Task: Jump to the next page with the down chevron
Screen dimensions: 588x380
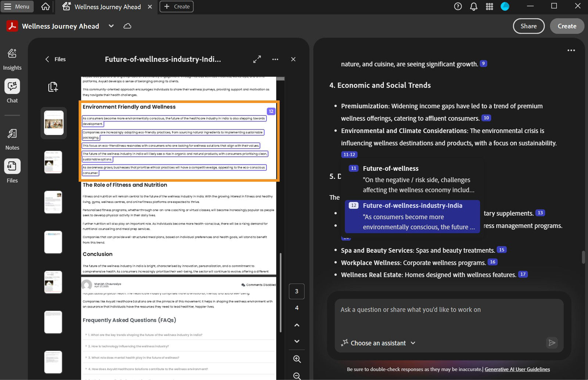Action: coord(297,341)
